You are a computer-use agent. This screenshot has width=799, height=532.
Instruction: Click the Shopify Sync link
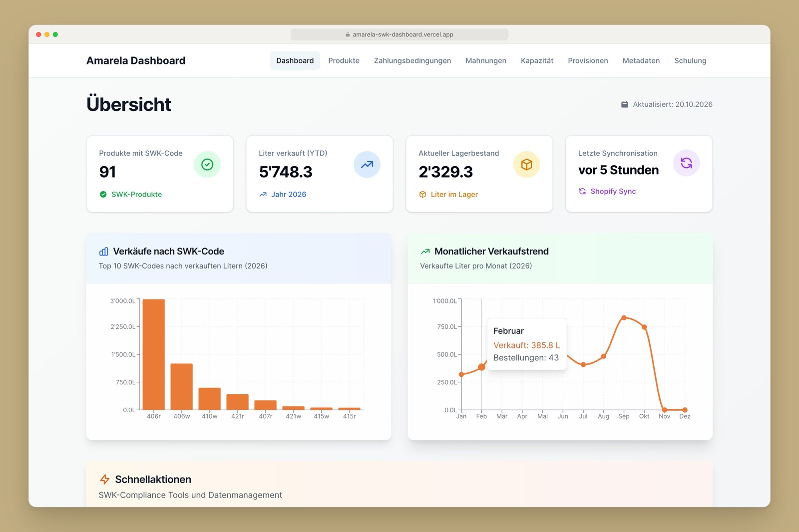(613, 192)
